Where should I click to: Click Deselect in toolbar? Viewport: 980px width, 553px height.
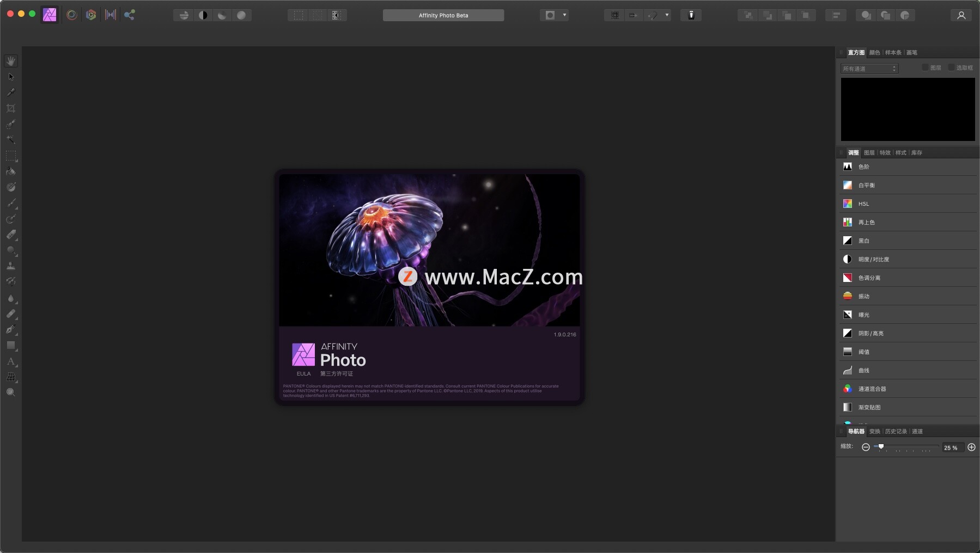(318, 15)
